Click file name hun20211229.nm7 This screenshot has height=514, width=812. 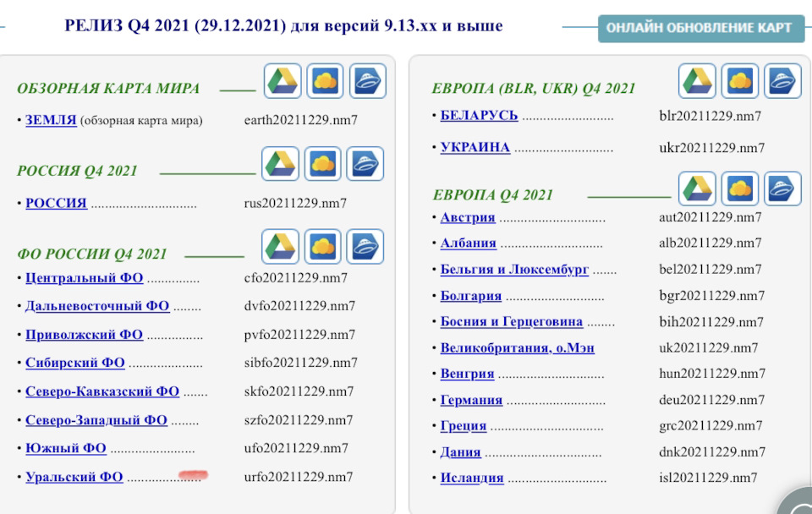click(x=712, y=374)
